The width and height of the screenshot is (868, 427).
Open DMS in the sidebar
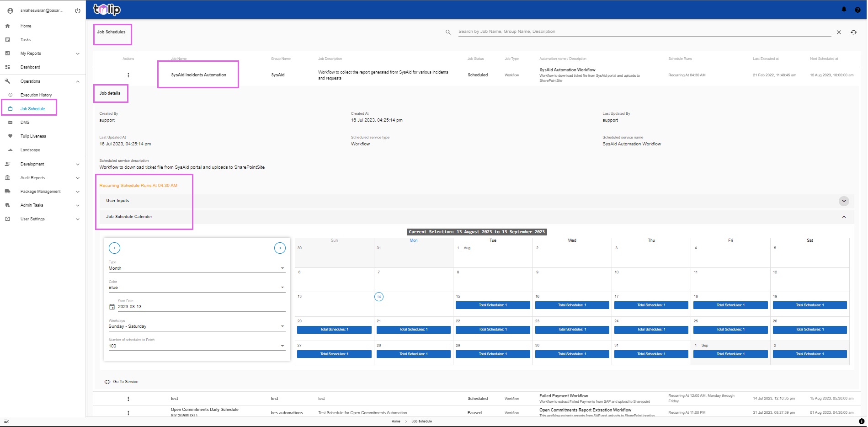[x=25, y=123]
